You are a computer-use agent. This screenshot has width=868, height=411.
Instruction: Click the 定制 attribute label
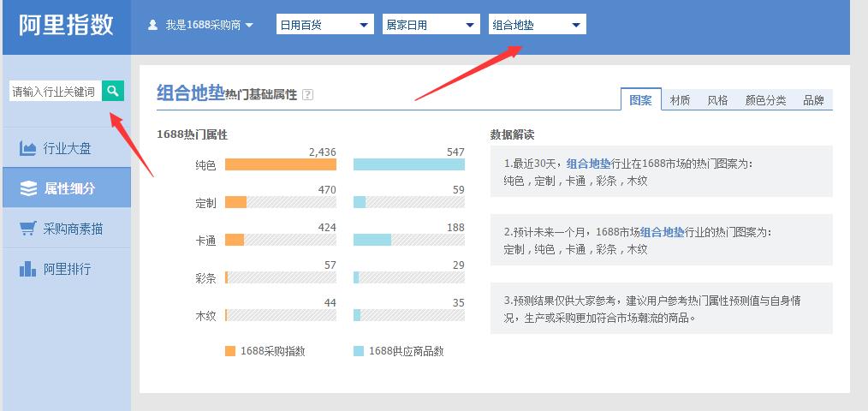205,203
